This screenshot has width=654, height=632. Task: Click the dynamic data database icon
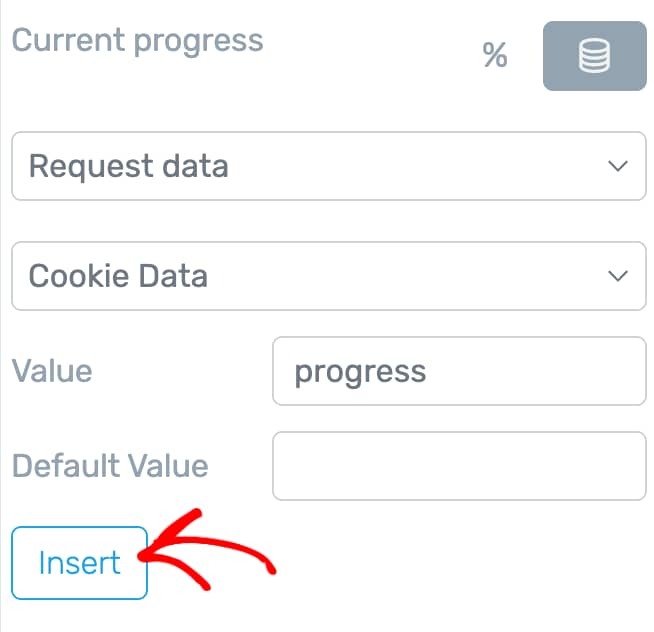click(594, 55)
